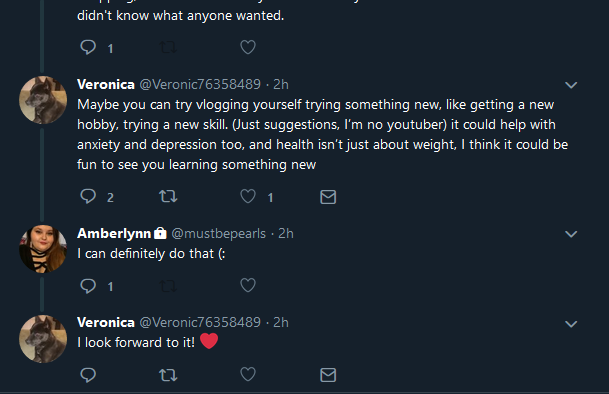Screen dimensions: 609x394
Task: Open Veronica's dog avatar on the vlogging tweet
Action: [x=43, y=100]
